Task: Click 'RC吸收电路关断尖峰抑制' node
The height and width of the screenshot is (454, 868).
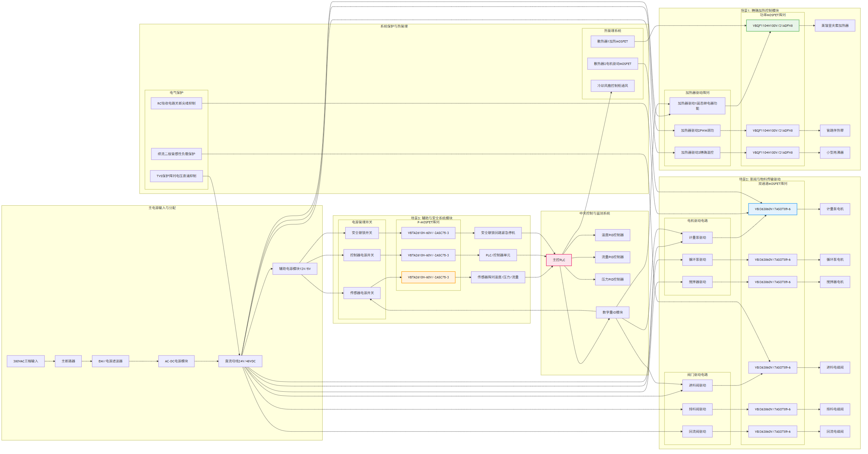Action: coord(176,103)
